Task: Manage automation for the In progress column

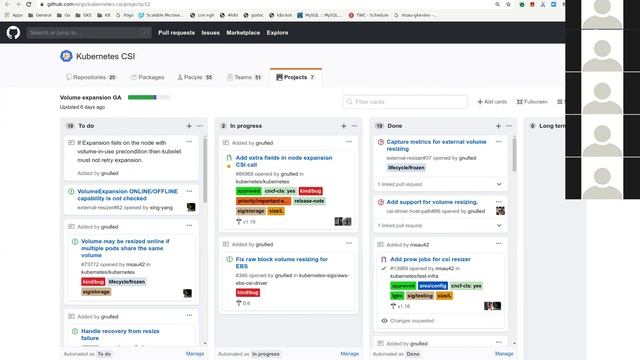Action: pos(349,354)
